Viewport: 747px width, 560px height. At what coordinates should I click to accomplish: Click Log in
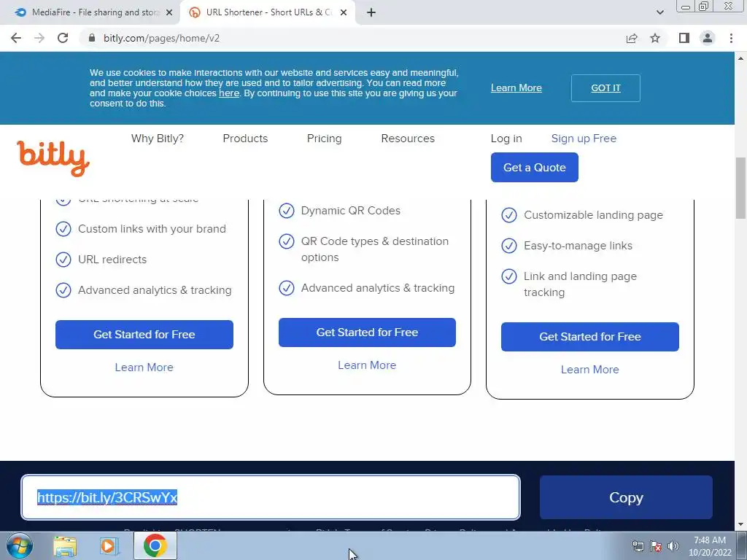(506, 139)
